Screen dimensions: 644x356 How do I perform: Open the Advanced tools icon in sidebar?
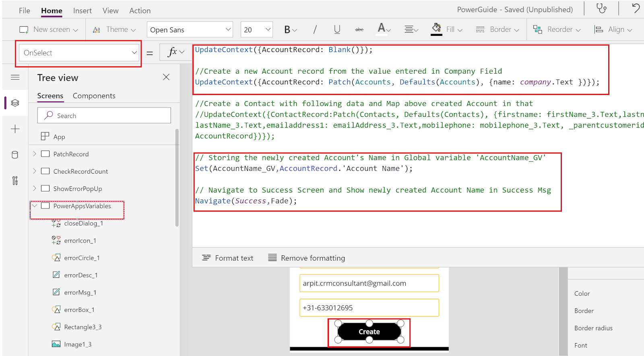pos(15,180)
